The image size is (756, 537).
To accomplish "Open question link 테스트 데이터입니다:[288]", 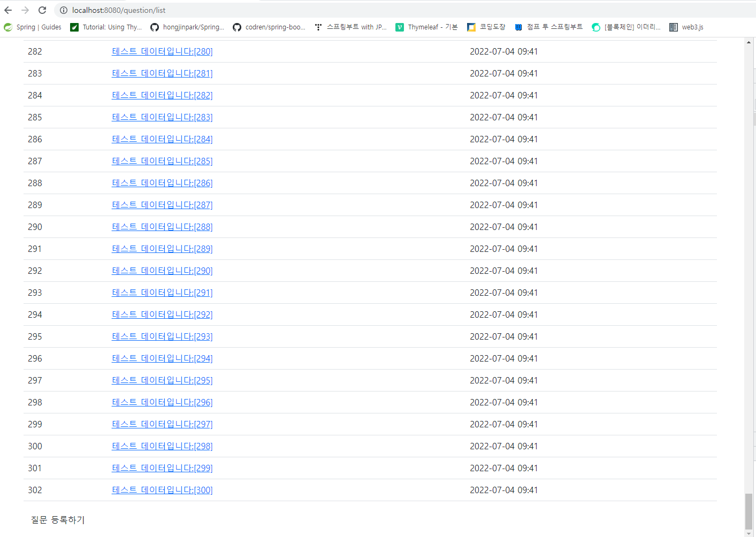I will [162, 227].
